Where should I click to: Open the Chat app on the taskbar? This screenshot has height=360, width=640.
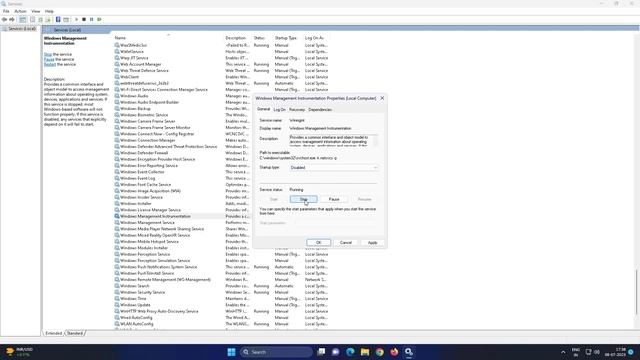pyautogui.click(x=336, y=352)
